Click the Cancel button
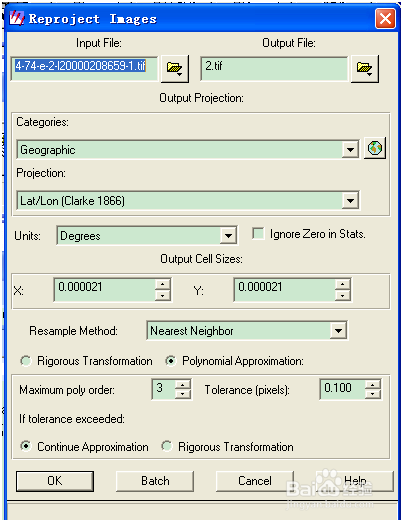403x522 pixels. [x=255, y=481]
